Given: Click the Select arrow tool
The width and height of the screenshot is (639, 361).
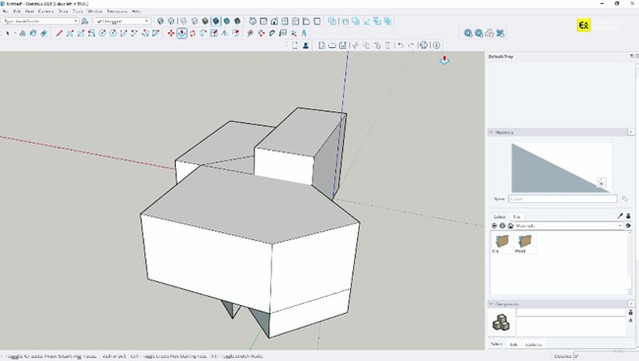Looking at the screenshot, I should coord(7,33).
